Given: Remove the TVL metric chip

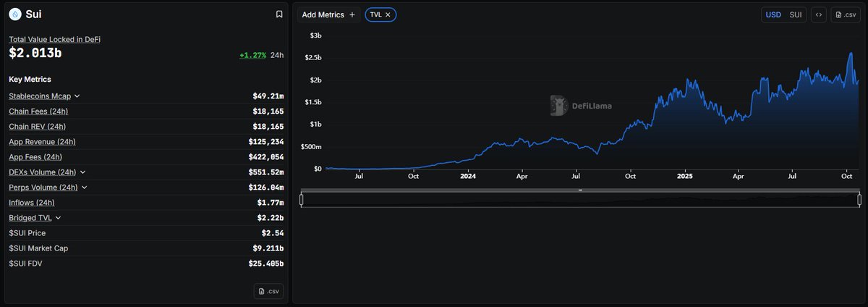Looking at the screenshot, I should pos(388,14).
